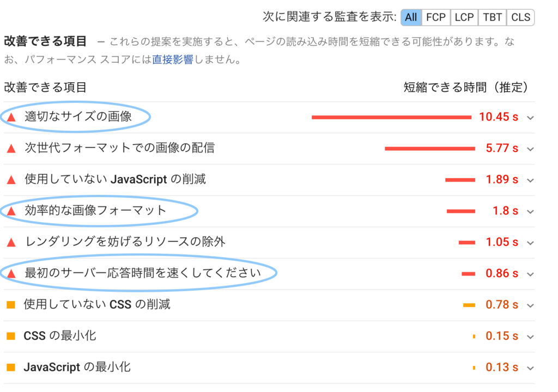558x392 pixels.
Task: Open the 最初のサーバー応答時間を速くしてください audit
Action: [x=143, y=273]
